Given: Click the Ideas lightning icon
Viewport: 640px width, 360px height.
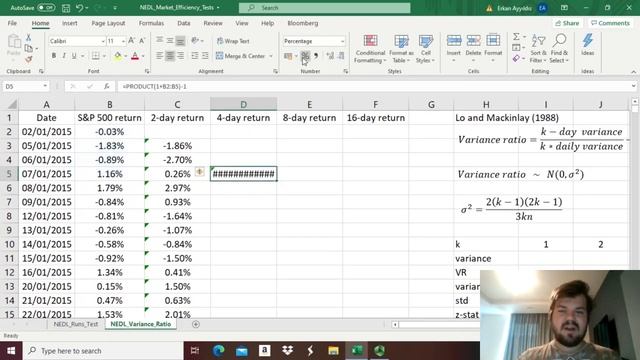Looking at the screenshot, I should point(588,41).
